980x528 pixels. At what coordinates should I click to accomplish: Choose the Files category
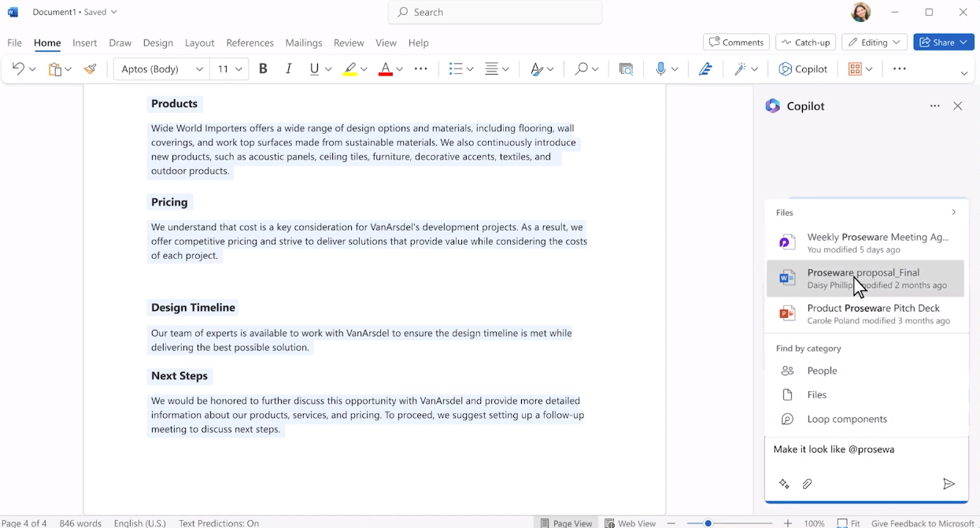[x=866, y=395]
